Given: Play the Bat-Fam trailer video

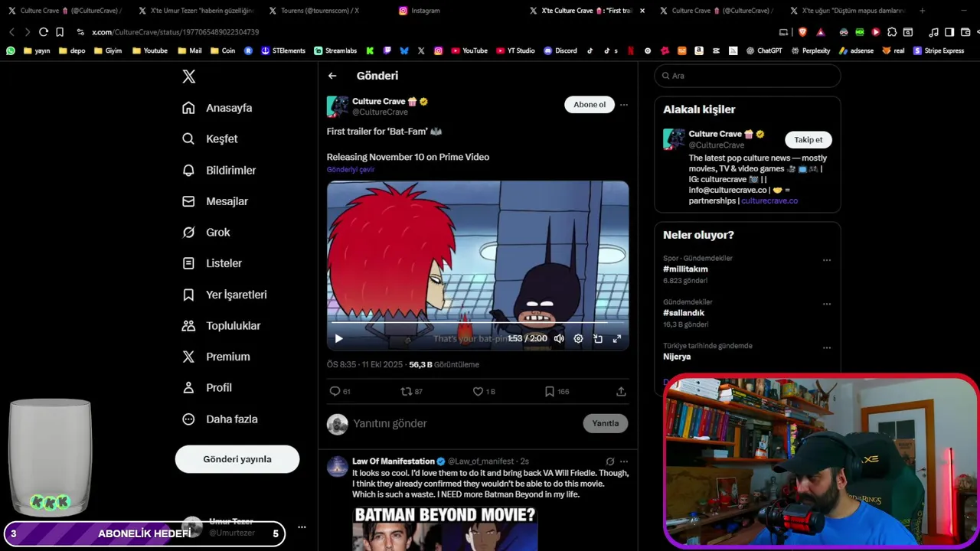Looking at the screenshot, I should click(x=338, y=338).
